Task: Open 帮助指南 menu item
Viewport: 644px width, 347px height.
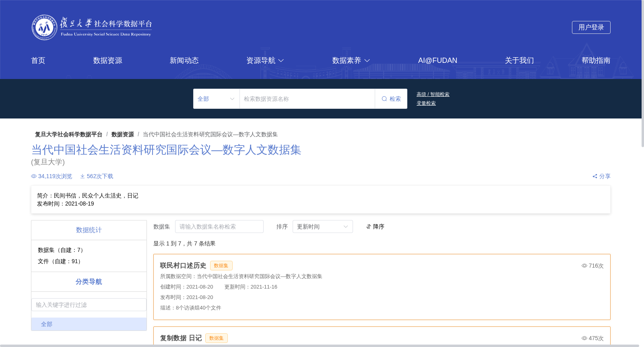Action: (x=596, y=60)
